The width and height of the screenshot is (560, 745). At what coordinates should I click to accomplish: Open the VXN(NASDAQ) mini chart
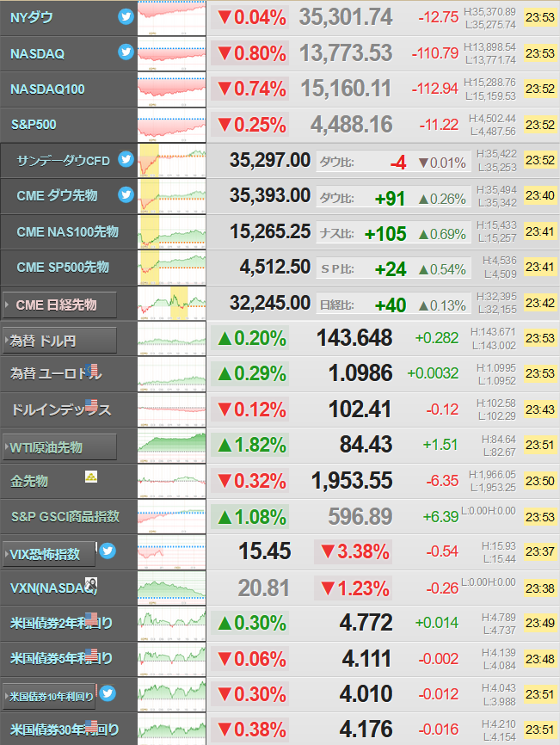(172, 588)
